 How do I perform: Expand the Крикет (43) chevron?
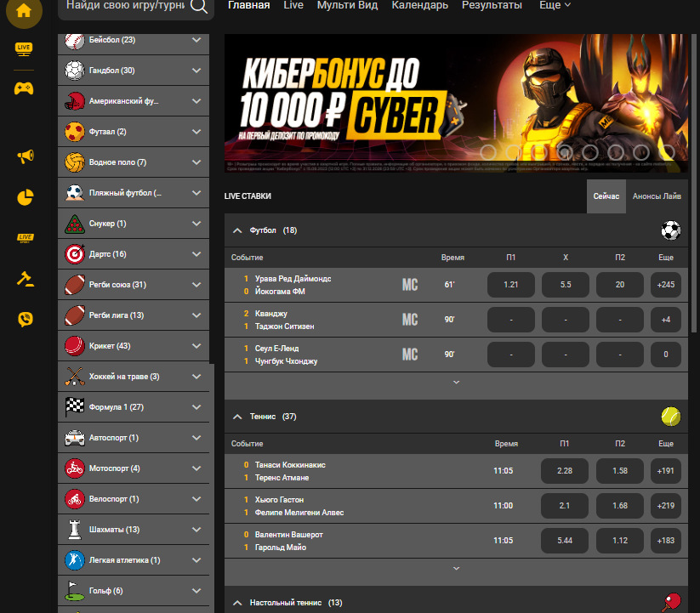(196, 346)
